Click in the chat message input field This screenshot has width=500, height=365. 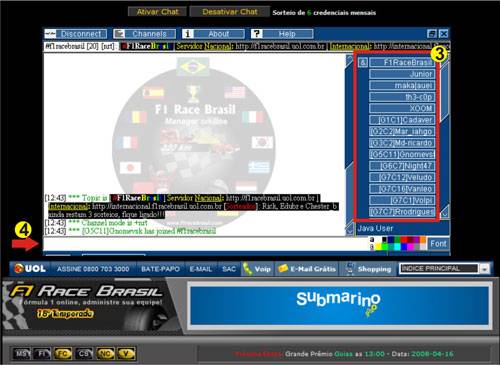click(205, 244)
